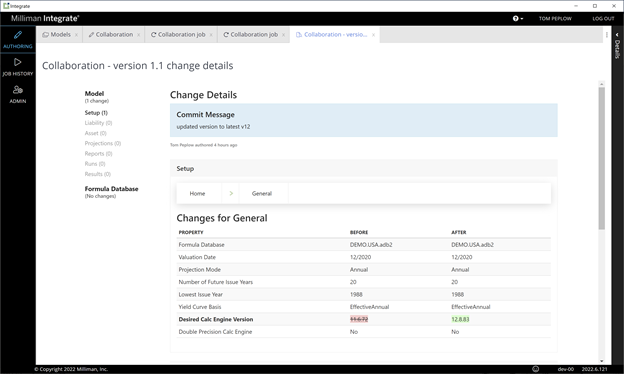Click the highlighted after version 12.8.83
This screenshot has height=374, width=624.
(460, 319)
